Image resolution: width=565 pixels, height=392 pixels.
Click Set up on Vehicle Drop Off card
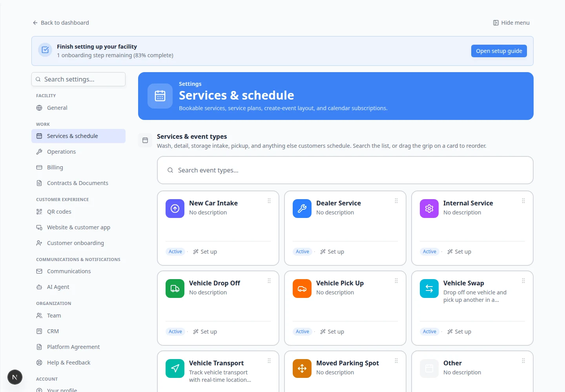[205, 332]
